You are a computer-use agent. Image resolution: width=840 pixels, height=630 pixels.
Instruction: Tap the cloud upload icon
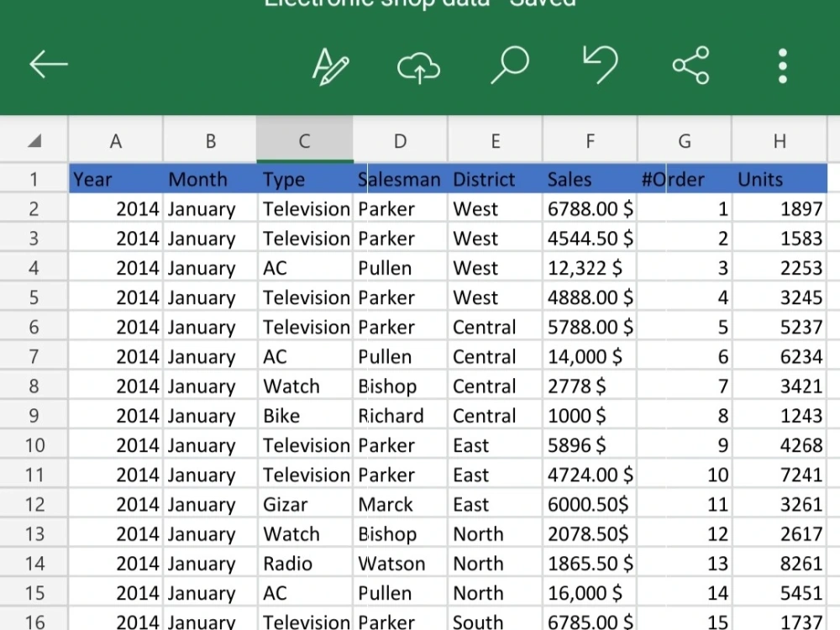(x=418, y=68)
